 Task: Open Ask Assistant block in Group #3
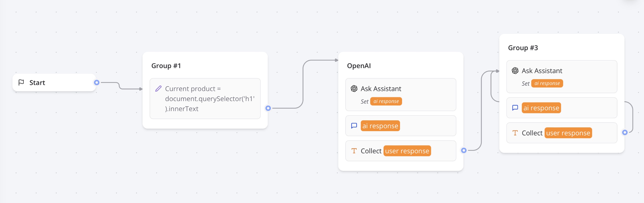tap(562, 76)
